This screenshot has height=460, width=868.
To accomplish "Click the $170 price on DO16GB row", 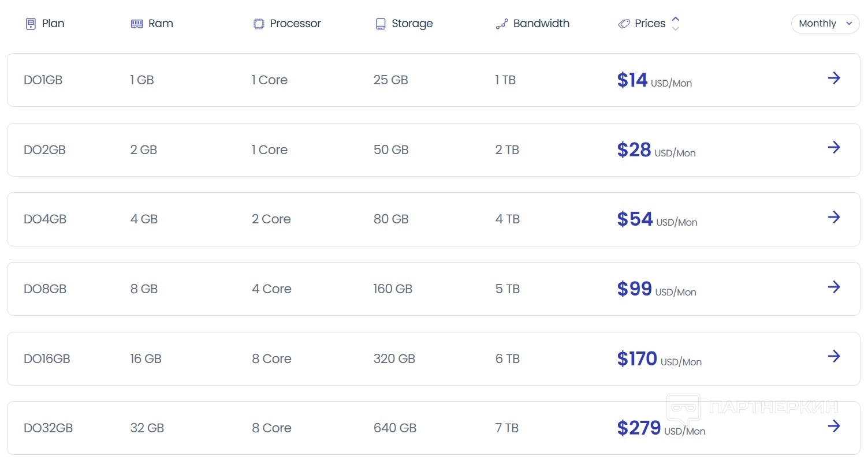I will (637, 359).
